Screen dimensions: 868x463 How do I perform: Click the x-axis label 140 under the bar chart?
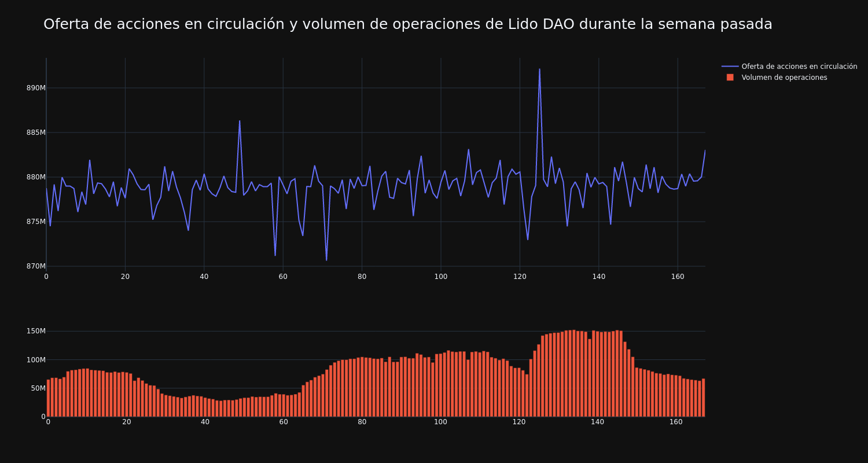[598, 422]
